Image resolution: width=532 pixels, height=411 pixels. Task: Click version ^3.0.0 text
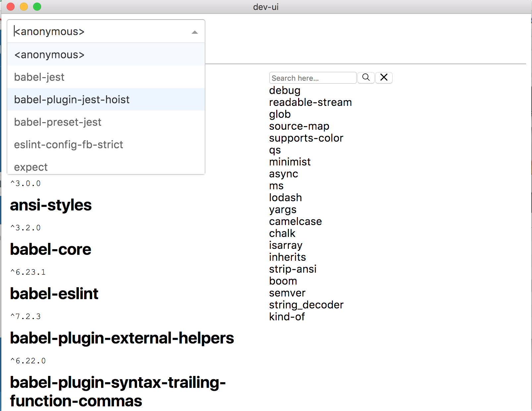[26, 183]
